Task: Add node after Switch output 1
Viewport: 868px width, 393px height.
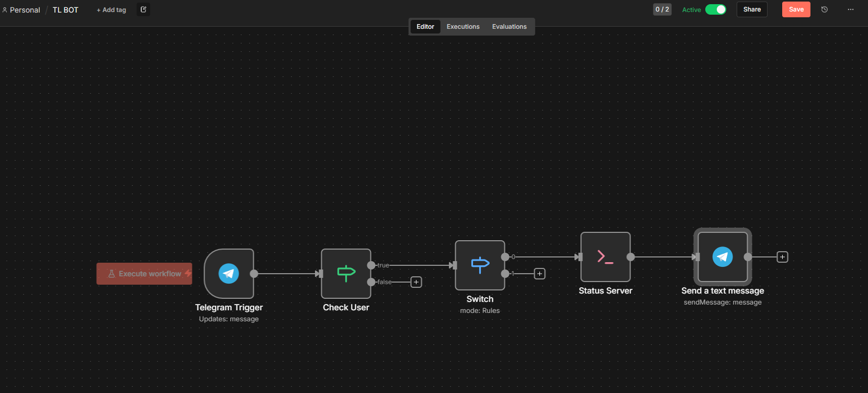Action: pyautogui.click(x=539, y=274)
